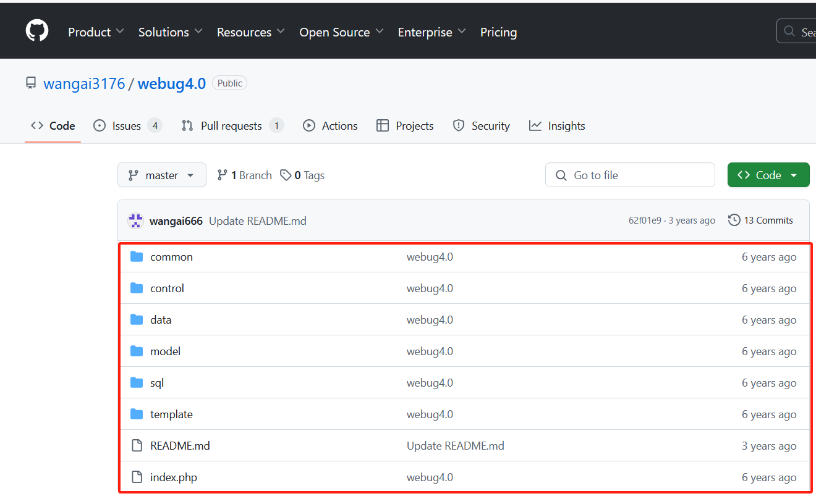The width and height of the screenshot is (816, 504).
Task: Expand the Resources menu
Action: pos(251,32)
